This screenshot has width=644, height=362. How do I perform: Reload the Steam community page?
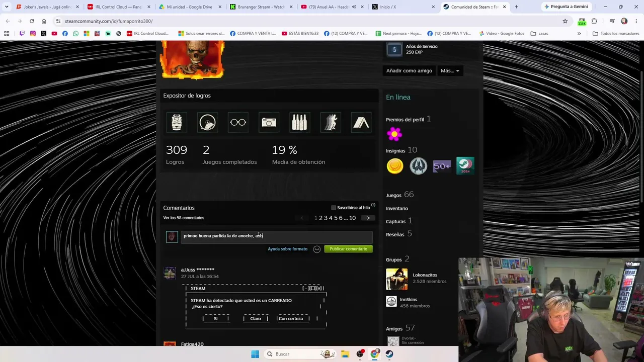pos(32,21)
